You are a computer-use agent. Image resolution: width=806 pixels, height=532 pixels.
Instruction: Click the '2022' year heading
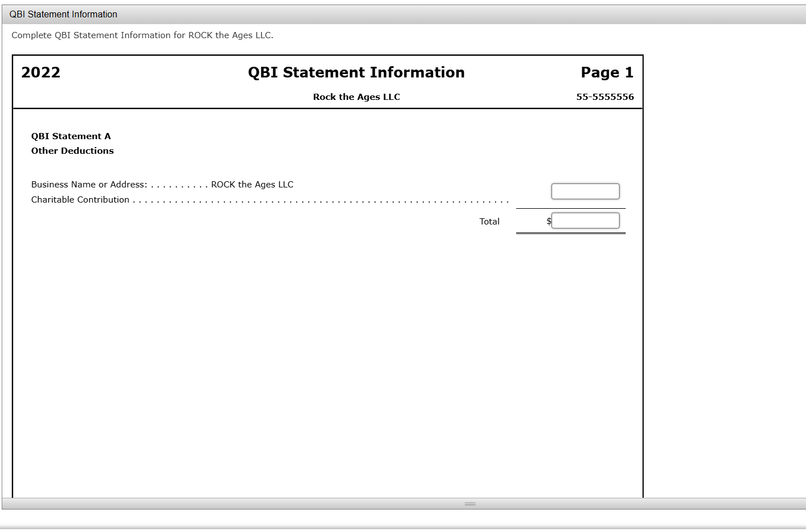(x=41, y=72)
